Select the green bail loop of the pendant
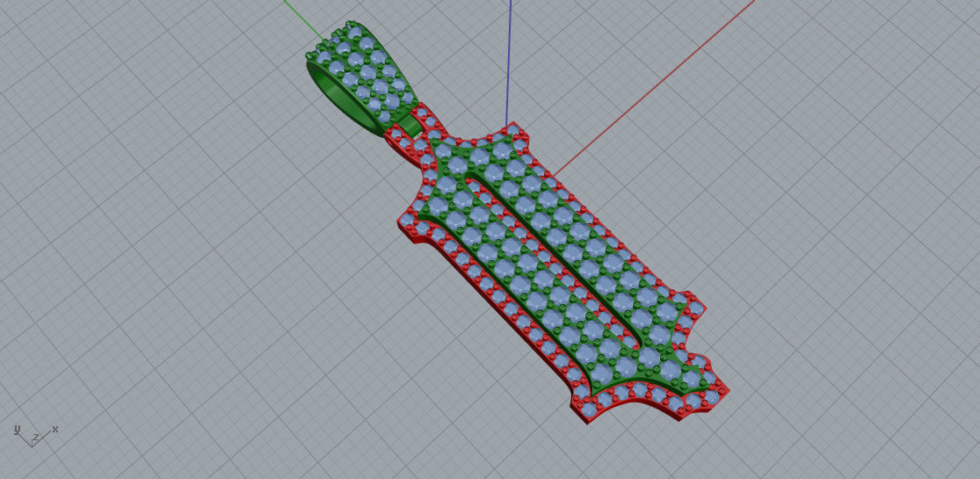Image resolution: width=980 pixels, height=479 pixels. pyautogui.click(x=361, y=79)
